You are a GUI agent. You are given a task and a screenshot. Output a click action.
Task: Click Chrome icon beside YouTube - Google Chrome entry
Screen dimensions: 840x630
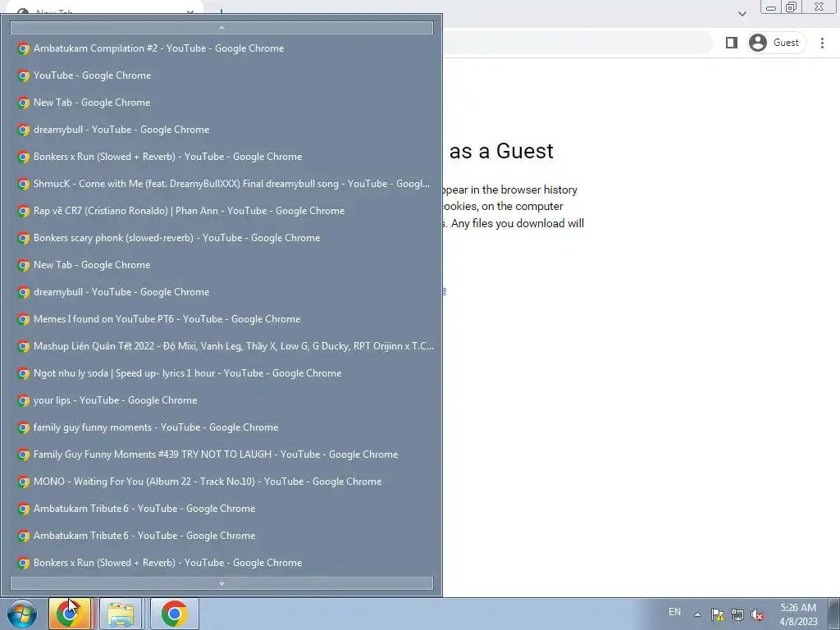tap(23, 76)
